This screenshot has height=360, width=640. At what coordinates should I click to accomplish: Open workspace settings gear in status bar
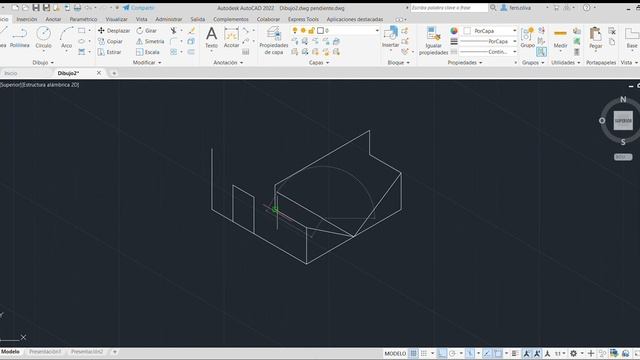click(573, 353)
